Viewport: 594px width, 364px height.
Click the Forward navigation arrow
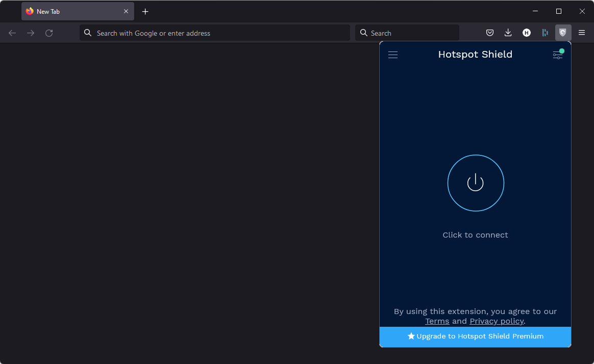coord(31,33)
